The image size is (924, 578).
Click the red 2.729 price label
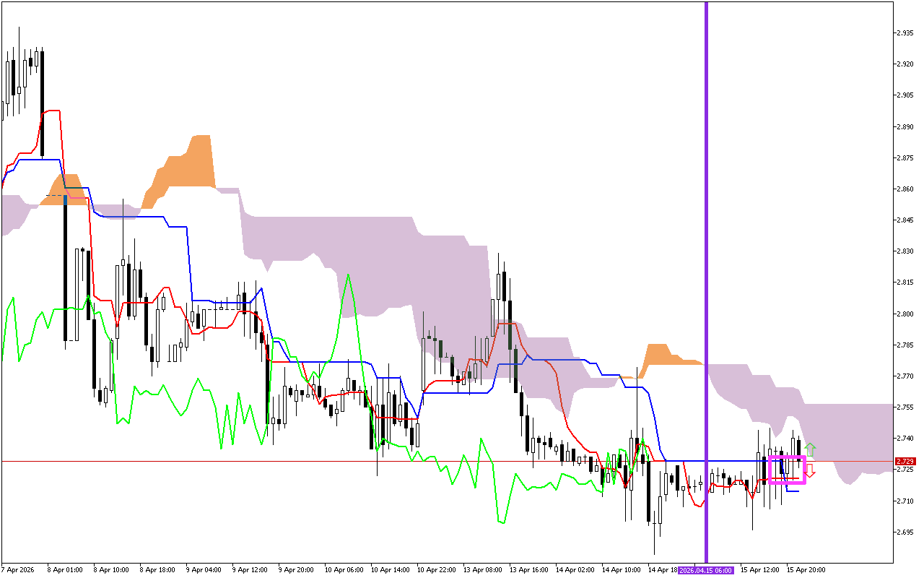pos(905,461)
